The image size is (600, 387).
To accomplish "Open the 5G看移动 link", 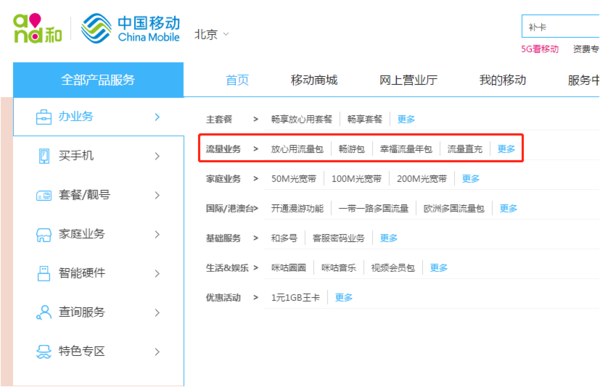I will pyautogui.click(x=540, y=49).
